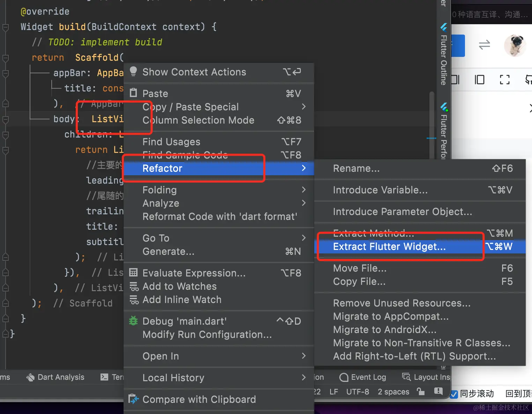Viewport: 532px width, 414px height.
Task: Select Migrate to AndroidX...
Action: pos(420,330)
